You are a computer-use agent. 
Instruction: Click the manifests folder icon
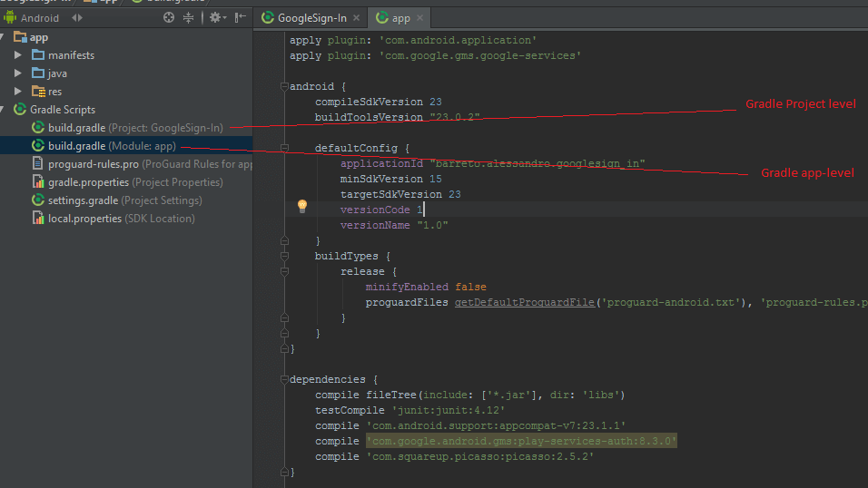click(38, 54)
